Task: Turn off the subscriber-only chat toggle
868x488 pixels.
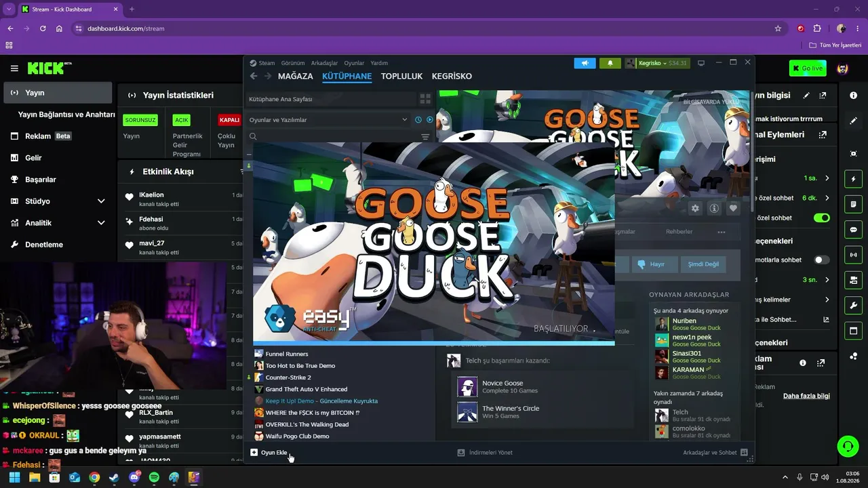Action: pyautogui.click(x=822, y=218)
